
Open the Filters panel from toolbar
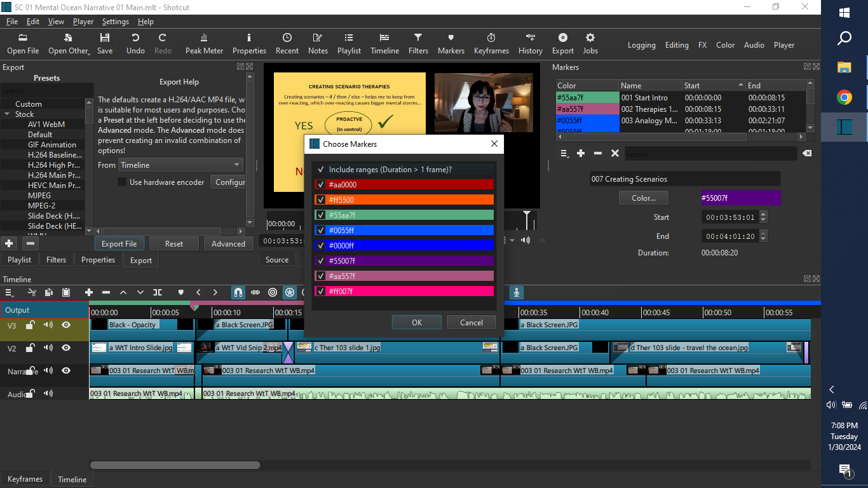coord(417,43)
